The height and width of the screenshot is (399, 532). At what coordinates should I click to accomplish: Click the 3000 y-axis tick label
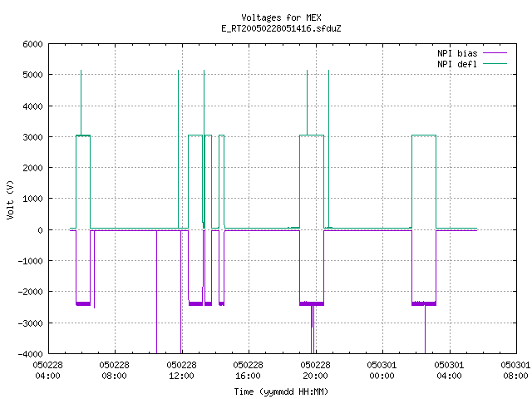click(x=32, y=137)
